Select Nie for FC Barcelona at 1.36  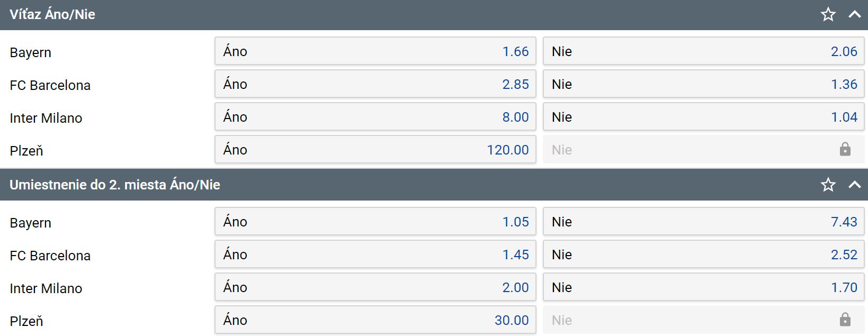pos(703,84)
